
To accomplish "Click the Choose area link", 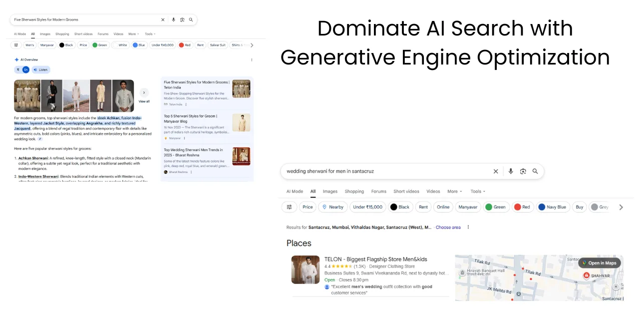I will tap(448, 227).
